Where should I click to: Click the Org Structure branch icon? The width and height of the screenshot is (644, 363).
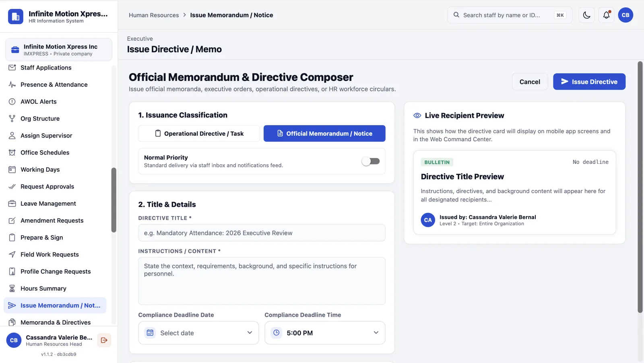click(12, 118)
